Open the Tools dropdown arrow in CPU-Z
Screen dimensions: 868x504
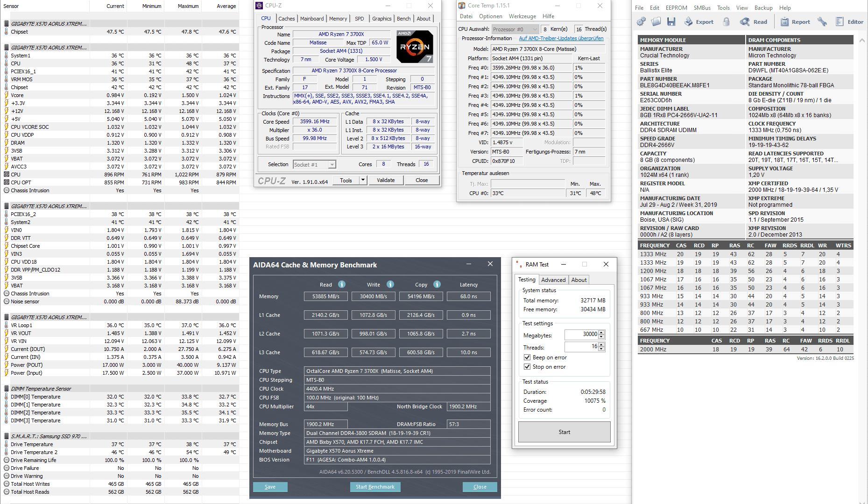363,180
